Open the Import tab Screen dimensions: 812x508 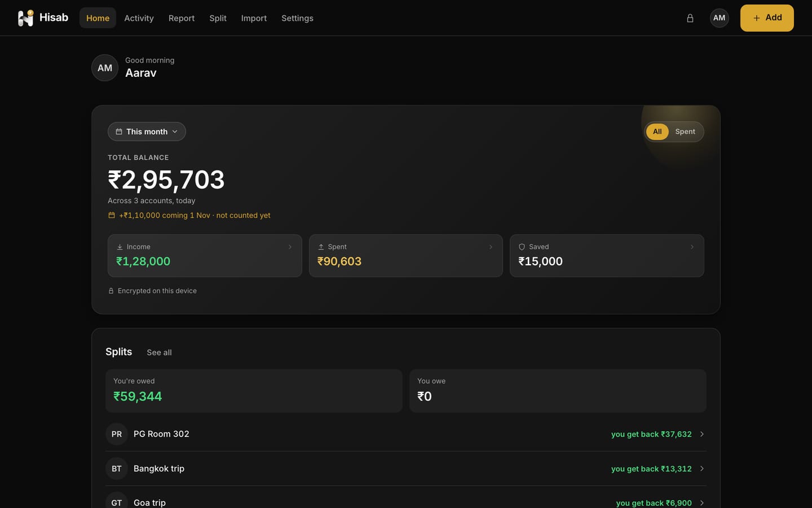point(254,18)
